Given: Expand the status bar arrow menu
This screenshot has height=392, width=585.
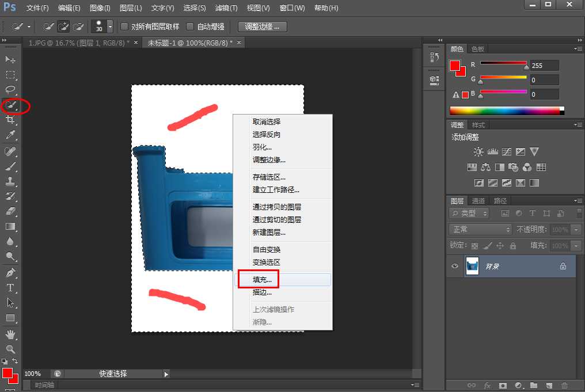Looking at the screenshot, I should pos(166,374).
